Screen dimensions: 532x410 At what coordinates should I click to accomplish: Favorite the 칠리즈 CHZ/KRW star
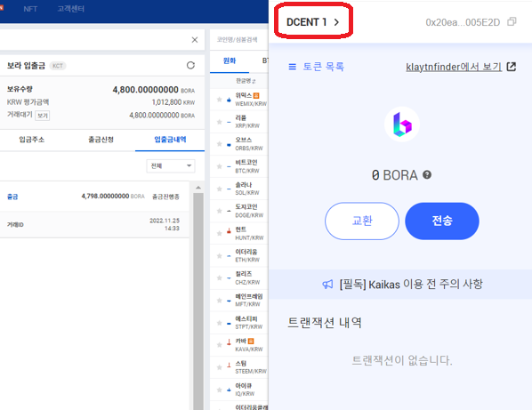[x=219, y=278]
